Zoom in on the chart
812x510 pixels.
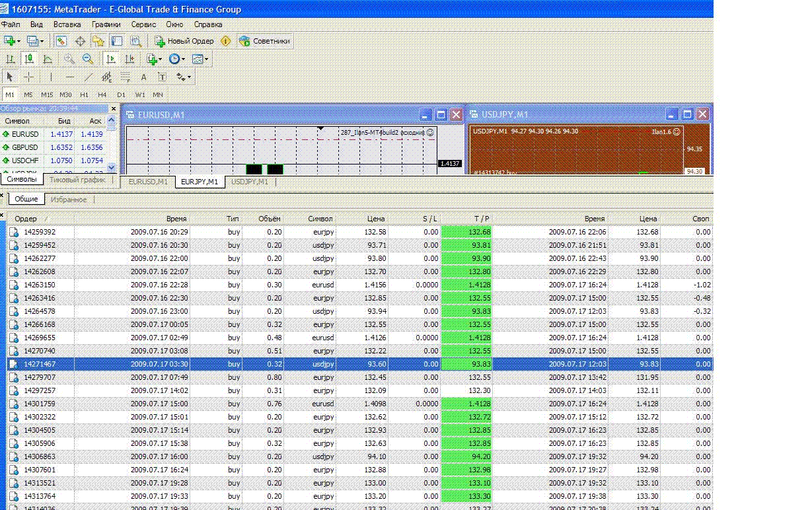69,59
